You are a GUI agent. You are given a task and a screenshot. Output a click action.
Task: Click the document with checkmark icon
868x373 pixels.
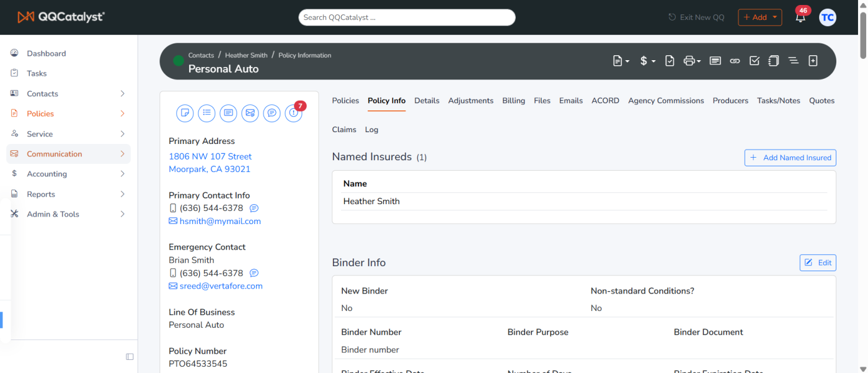670,61
